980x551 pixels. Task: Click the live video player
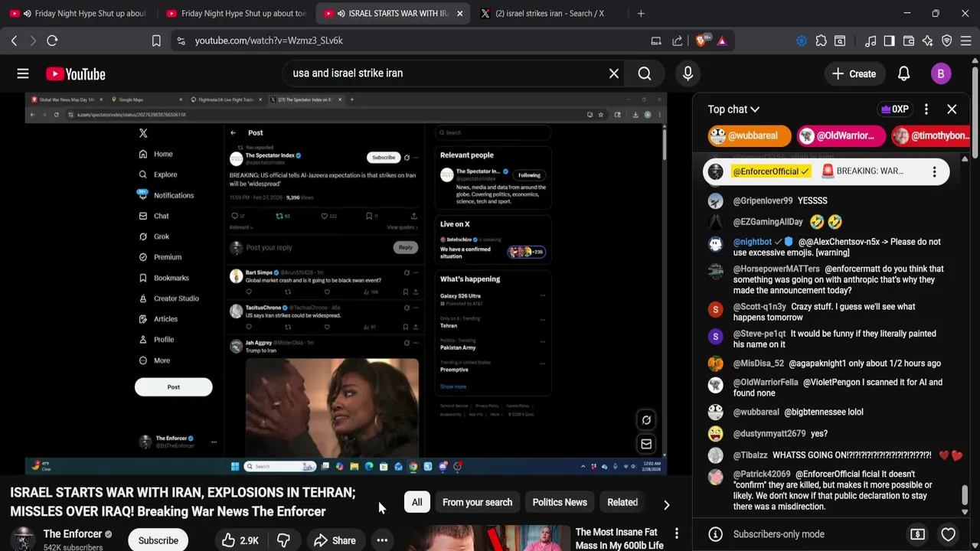click(x=346, y=283)
